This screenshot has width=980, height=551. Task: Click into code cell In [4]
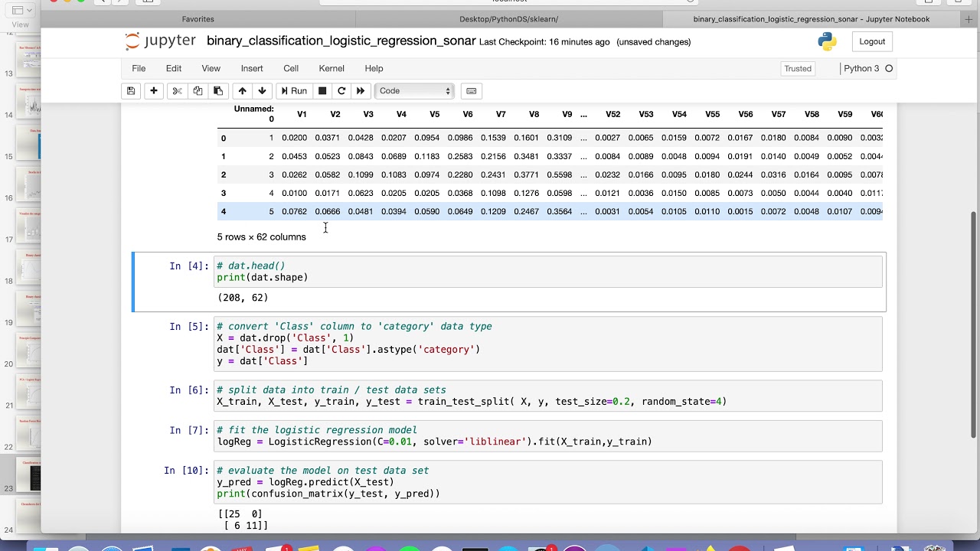(x=549, y=272)
